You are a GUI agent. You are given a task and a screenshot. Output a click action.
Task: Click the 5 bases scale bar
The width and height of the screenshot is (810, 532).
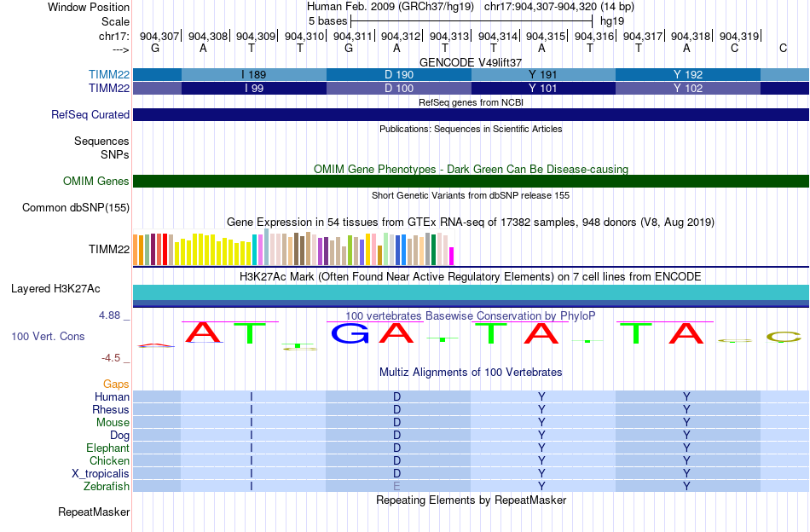coord(472,21)
